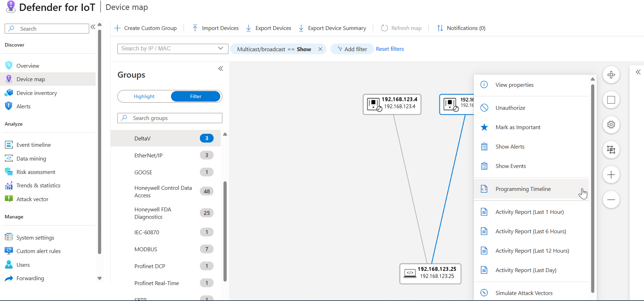The height and width of the screenshot is (301, 644).
Task: Open Users management
Action: coord(23,265)
